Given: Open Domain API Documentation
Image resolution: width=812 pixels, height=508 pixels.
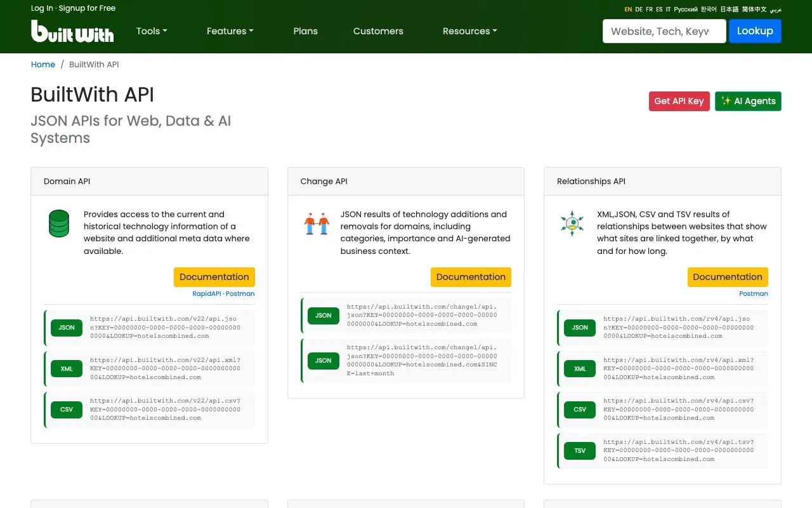Looking at the screenshot, I should [214, 277].
